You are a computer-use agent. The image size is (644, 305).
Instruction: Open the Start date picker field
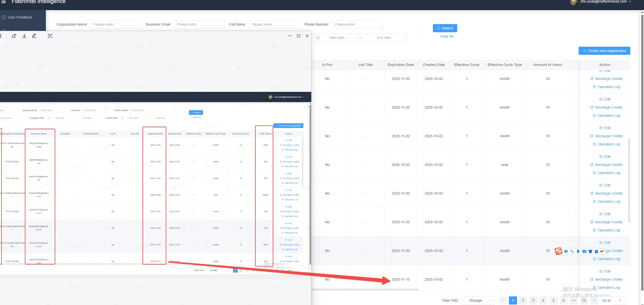coord(337,38)
